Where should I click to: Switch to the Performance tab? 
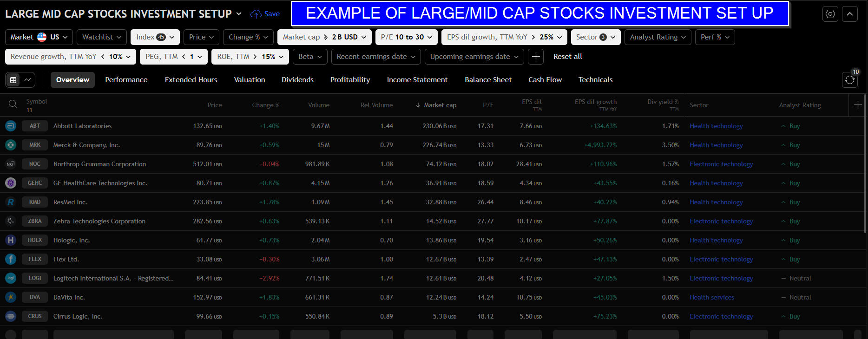pos(126,80)
